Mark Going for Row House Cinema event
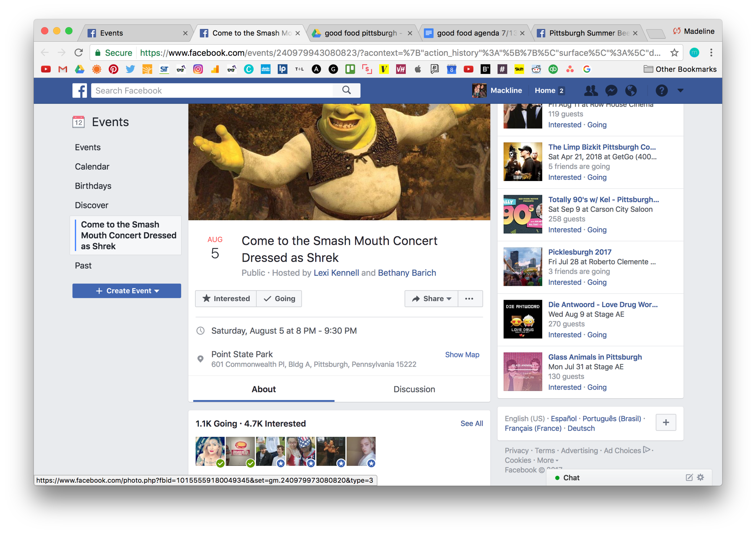The image size is (756, 534). click(597, 125)
